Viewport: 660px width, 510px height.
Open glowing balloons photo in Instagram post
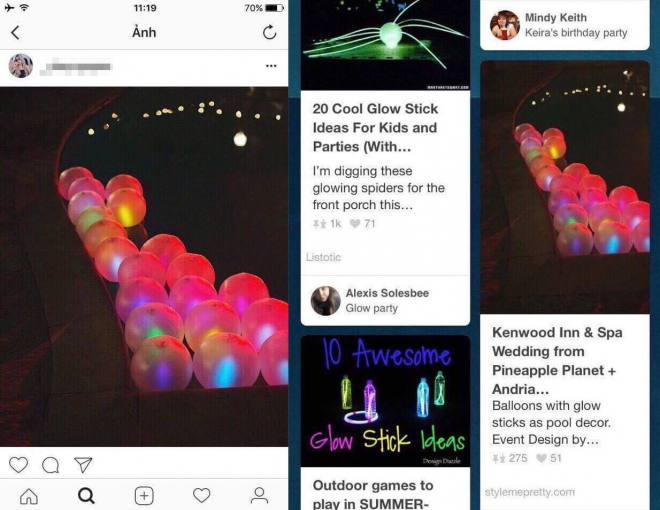pyautogui.click(x=144, y=267)
